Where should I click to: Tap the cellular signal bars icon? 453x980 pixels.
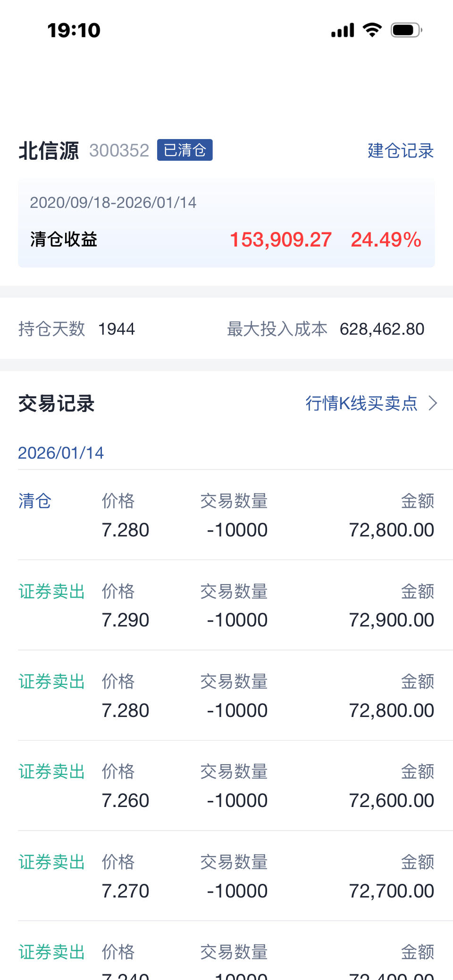pos(343,30)
